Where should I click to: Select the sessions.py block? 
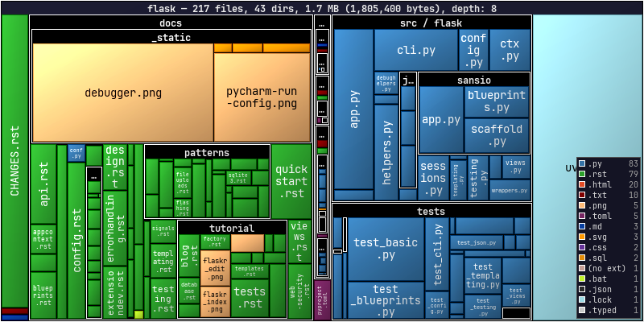point(433,178)
